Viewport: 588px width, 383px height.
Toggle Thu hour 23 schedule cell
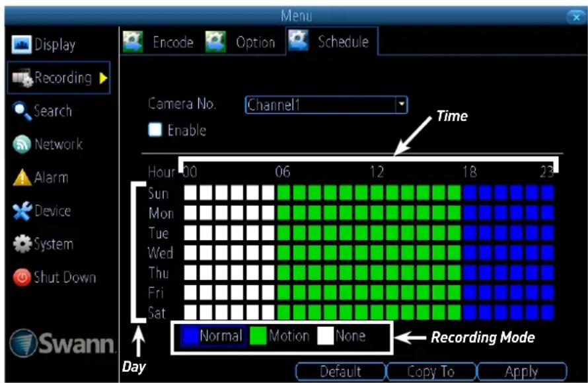547,273
